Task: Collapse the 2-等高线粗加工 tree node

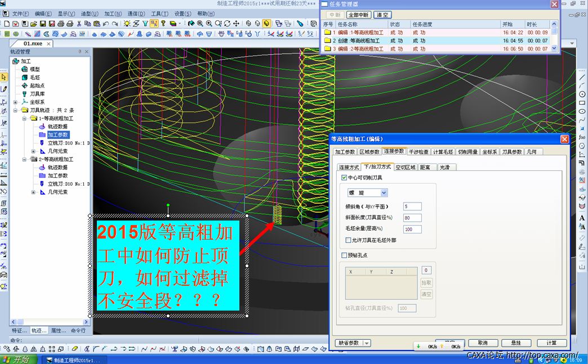Action: coord(24,159)
